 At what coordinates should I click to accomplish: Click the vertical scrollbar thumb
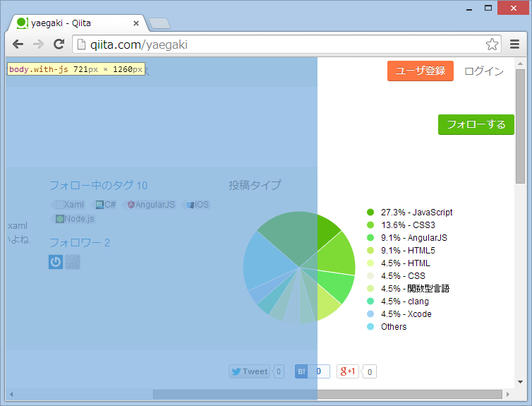point(520,126)
